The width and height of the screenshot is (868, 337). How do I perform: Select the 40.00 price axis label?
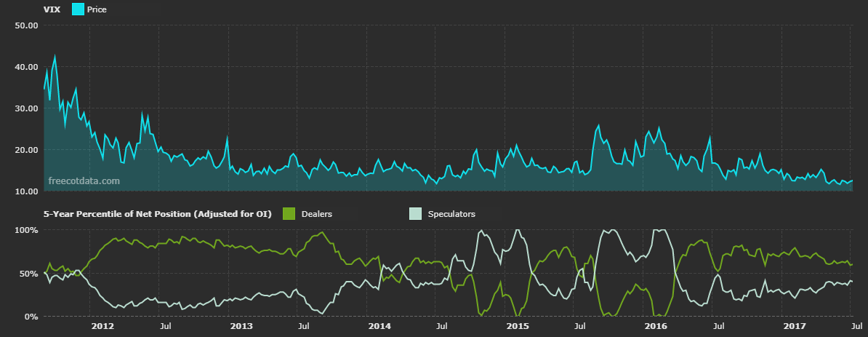[x=27, y=66]
